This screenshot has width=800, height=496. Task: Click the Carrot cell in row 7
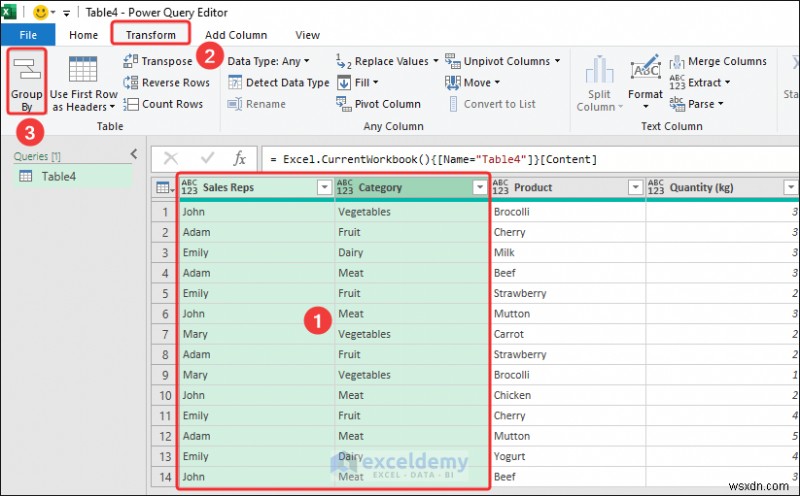coord(567,334)
